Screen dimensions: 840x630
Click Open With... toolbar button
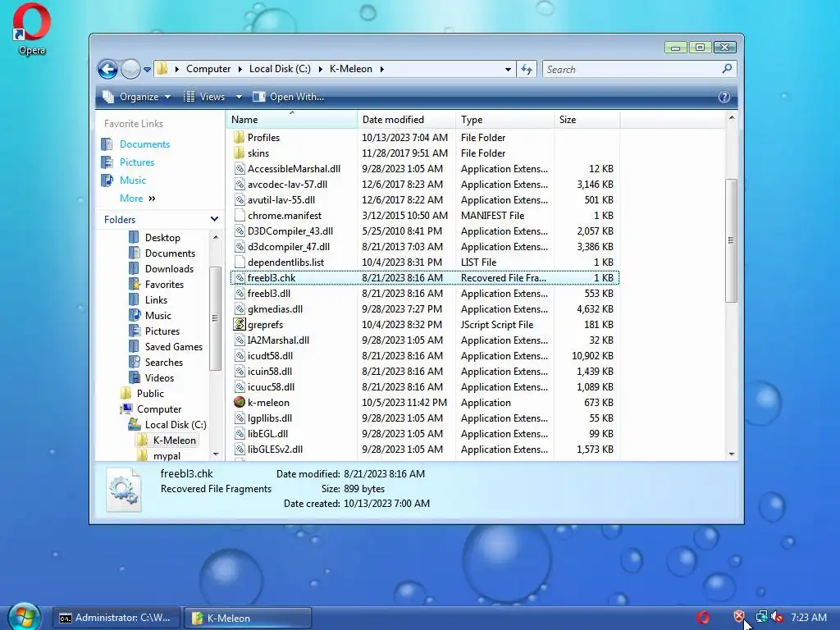point(288,97)
